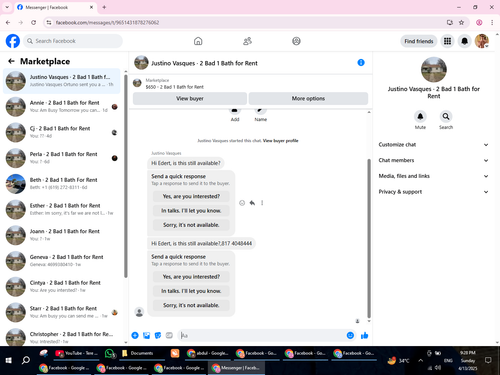Choose a GIF icon

click(x=169, y=335)
